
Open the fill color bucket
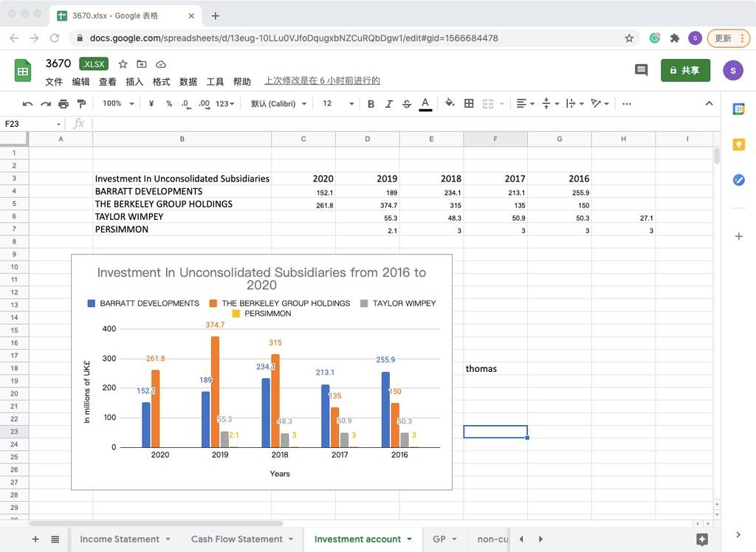(450, 103)
